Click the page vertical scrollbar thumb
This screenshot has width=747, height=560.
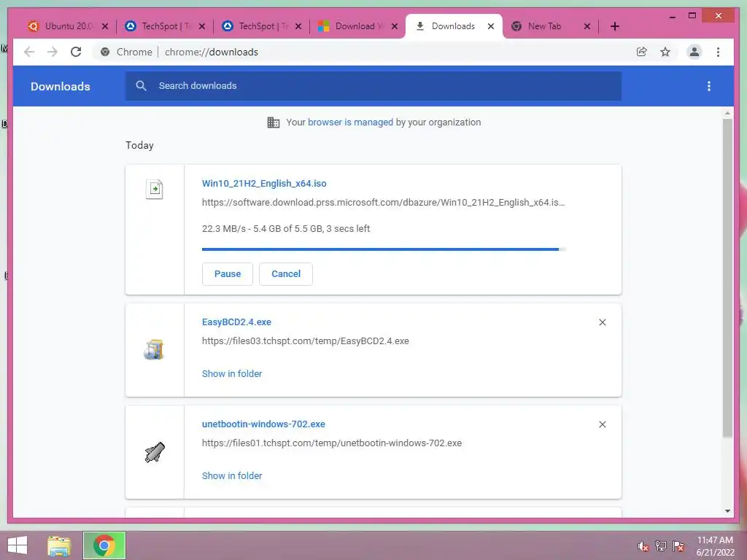tap(727, 277)
